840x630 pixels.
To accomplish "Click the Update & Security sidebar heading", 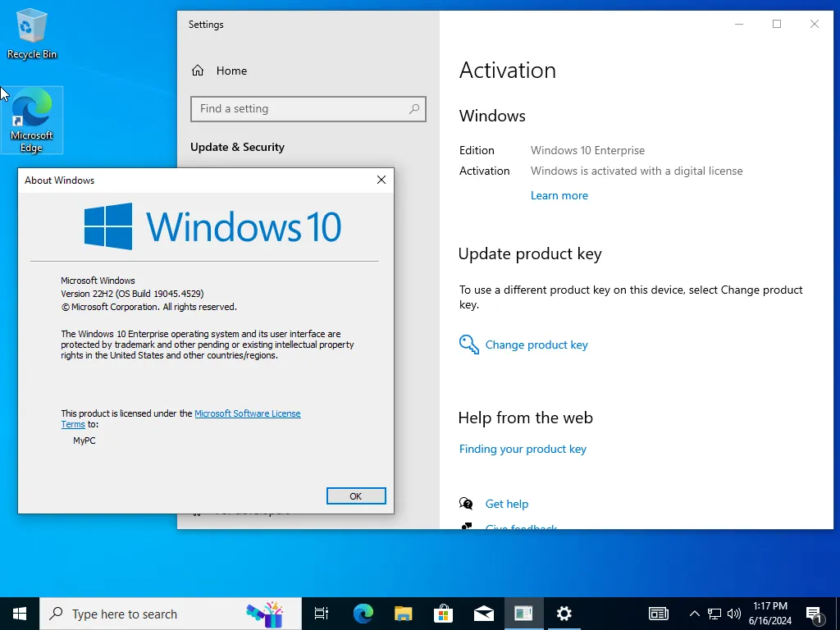I will (237, 148).
